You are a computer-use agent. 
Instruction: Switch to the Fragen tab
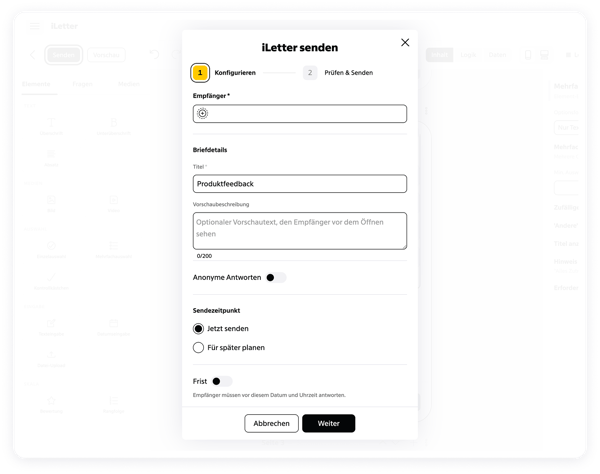82,84
